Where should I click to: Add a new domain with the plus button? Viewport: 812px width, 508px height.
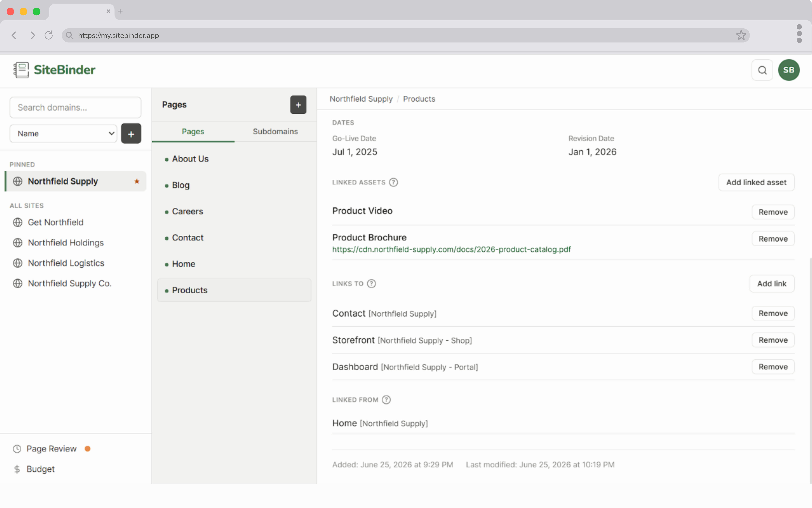[131, 134]
